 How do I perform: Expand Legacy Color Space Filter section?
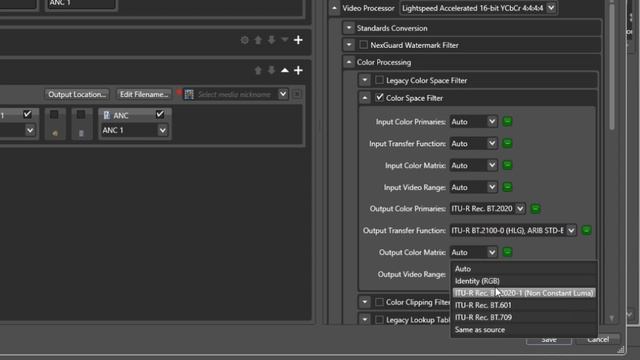pyautogui.click(x=365, y=80)
